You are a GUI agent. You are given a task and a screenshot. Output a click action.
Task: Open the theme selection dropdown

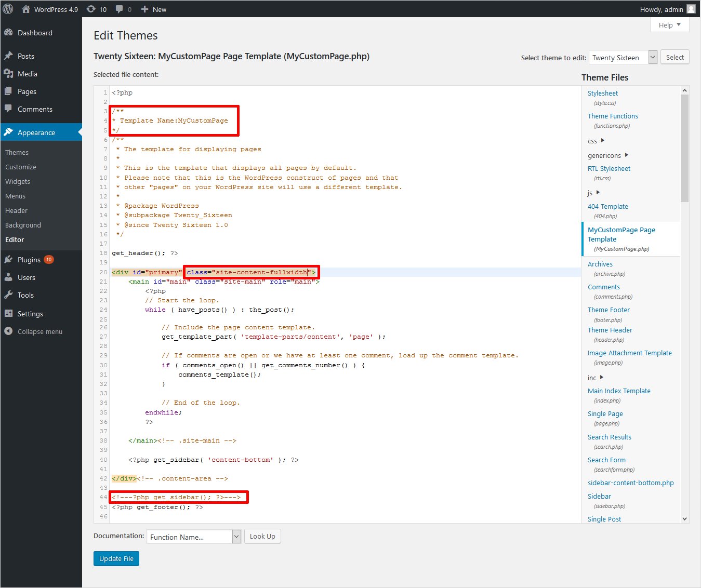click(623, 58)
